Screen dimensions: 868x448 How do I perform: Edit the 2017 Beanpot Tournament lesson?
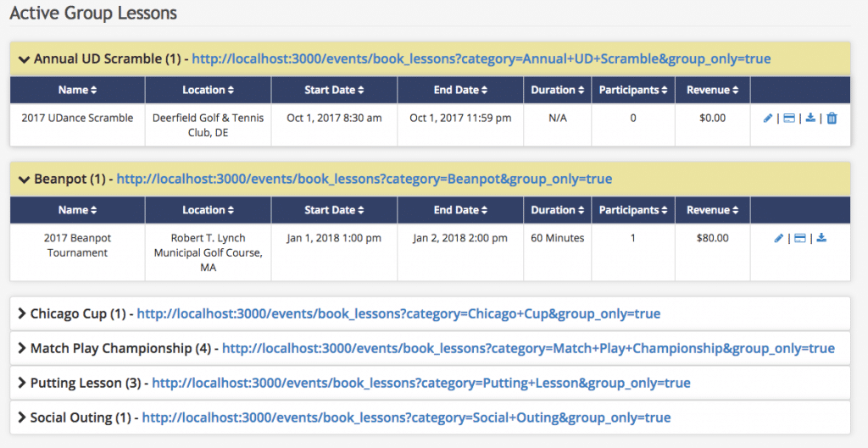778,238
